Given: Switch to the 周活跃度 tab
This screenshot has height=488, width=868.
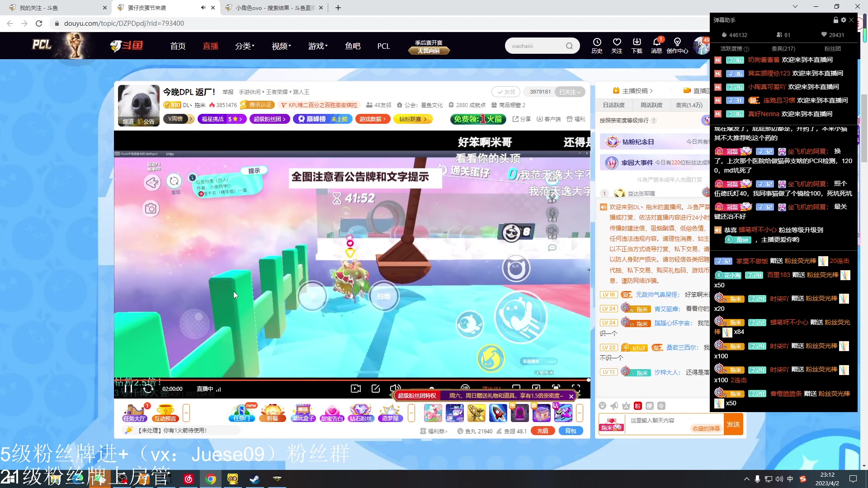Looking at the screenshot, I should pos(651,105).
